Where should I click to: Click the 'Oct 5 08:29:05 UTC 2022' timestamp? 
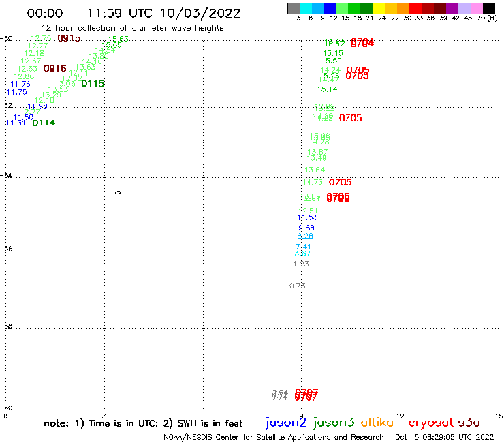click(444, 438)
